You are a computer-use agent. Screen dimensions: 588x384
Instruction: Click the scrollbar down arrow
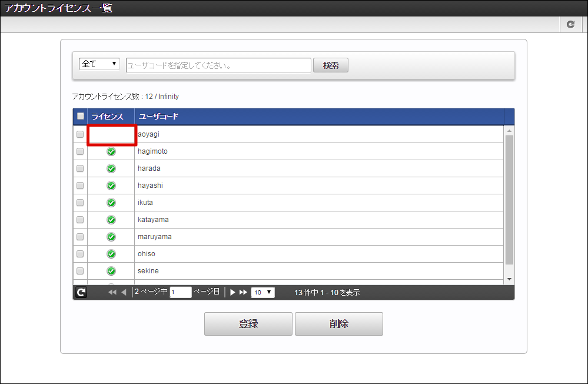(509, 279)
